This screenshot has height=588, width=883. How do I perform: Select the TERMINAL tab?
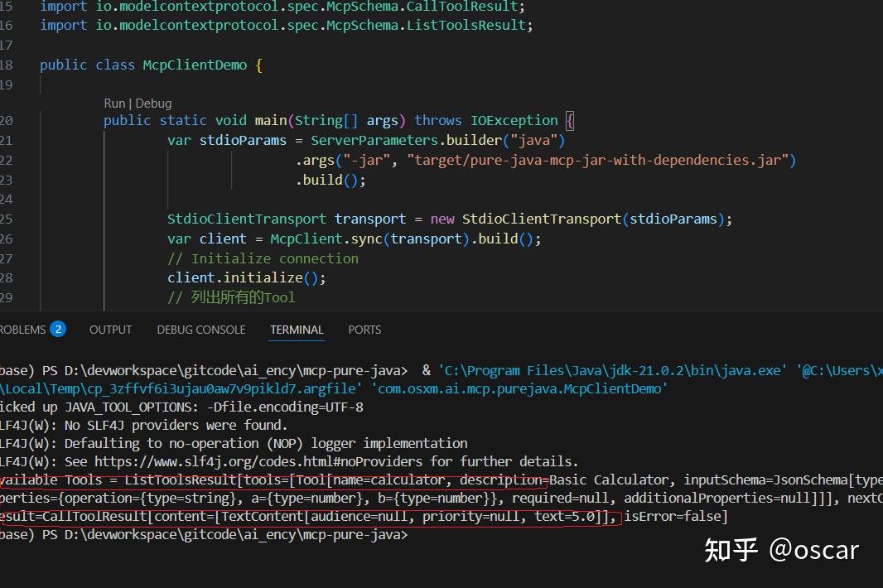coord(296,329)
